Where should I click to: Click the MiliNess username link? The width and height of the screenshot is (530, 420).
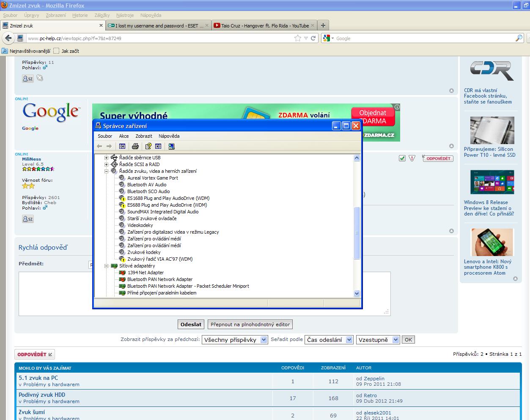[x=32, y=159]
